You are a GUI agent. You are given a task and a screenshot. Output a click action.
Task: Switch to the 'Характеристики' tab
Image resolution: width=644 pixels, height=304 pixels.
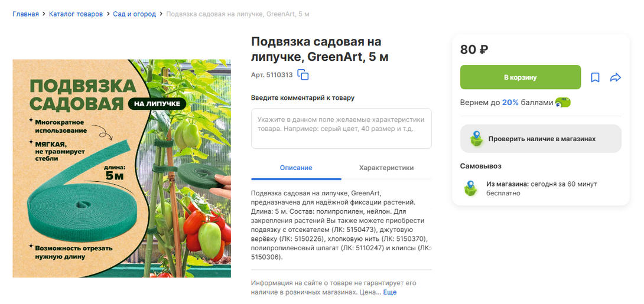[x=386, y=168]
